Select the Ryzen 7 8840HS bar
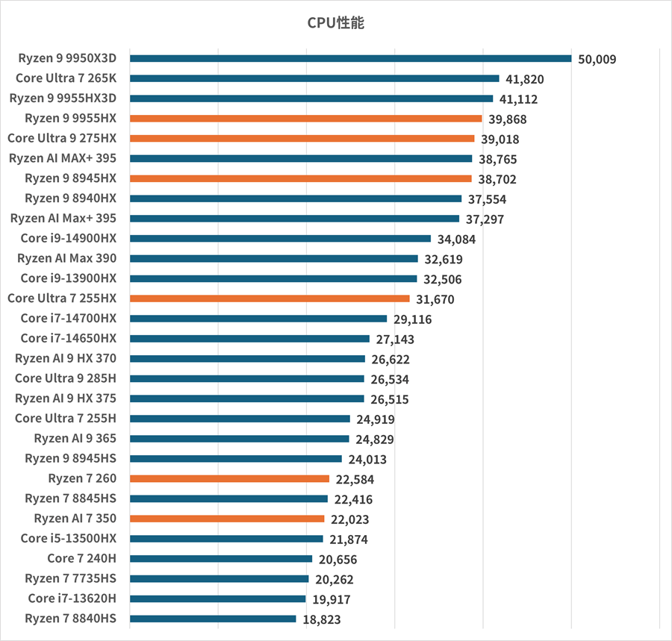Image resolution: width=672 pixels, height=641 pixels. tap(213, 619)
